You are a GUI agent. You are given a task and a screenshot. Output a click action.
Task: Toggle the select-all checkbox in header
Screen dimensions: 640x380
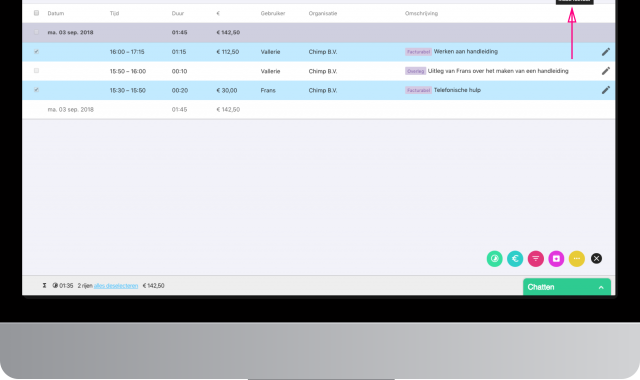(x=36, y=13)
